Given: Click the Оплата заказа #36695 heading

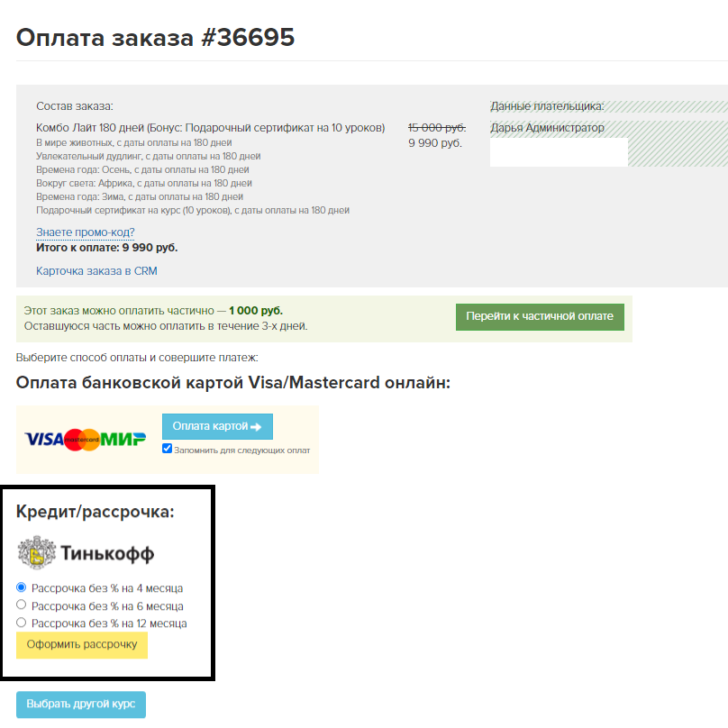Looking at the screenshot, I should coord(156,37).
